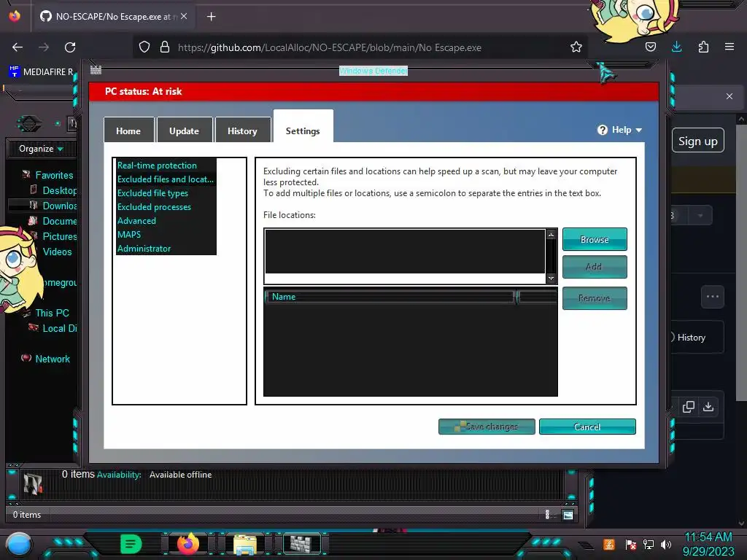
Task: Click the address bar URL
Action: (330, 47)
